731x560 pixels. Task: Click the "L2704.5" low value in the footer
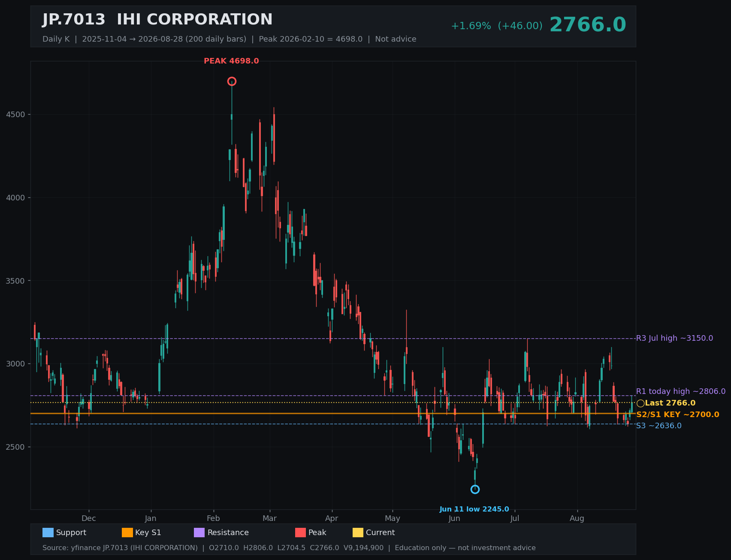(x=291, y=548)
